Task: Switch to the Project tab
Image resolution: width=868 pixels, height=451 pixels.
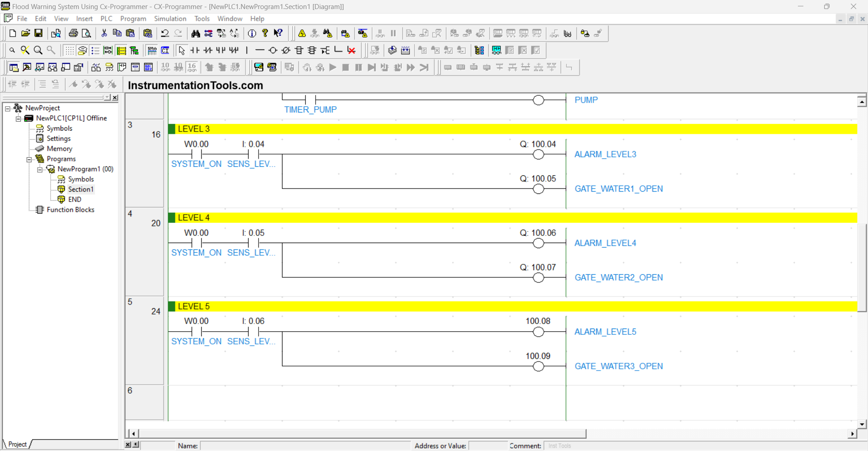Action: coord(17,444)
